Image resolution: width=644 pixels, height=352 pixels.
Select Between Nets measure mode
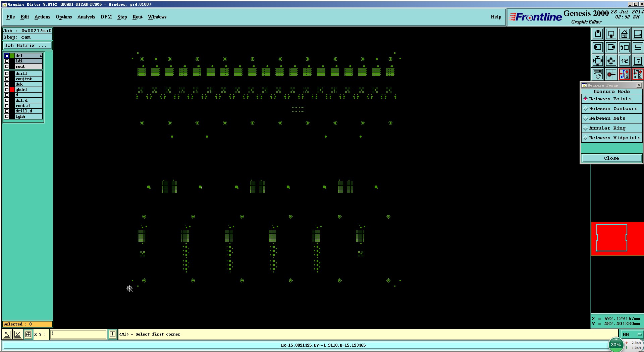(x=611, y=118)
